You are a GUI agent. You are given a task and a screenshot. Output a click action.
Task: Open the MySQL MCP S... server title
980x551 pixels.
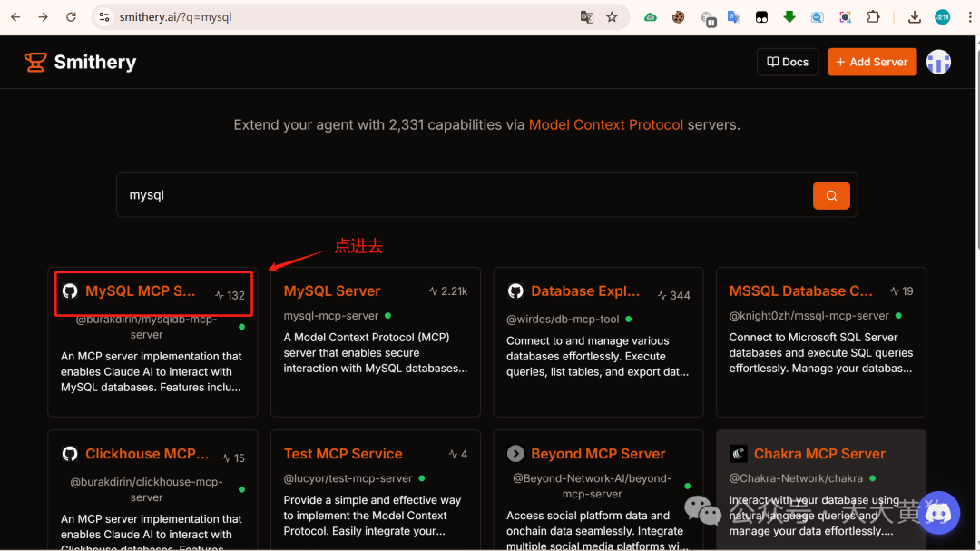(140, 290)
